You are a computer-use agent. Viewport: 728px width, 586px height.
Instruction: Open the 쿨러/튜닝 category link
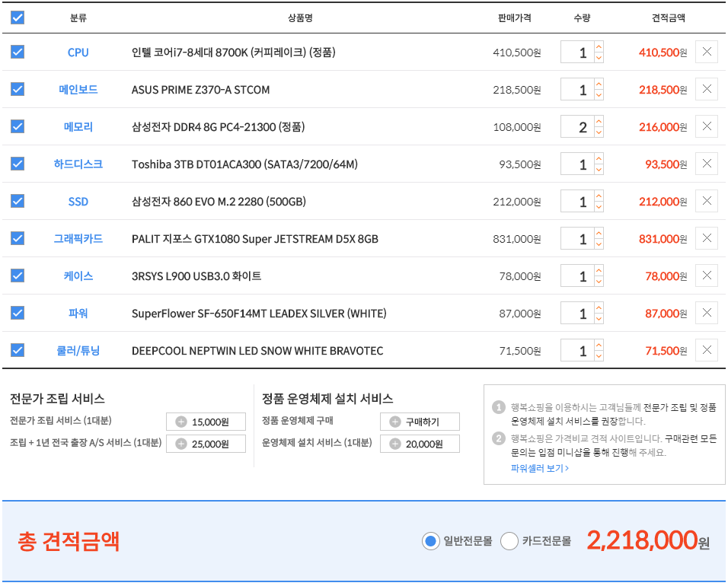tap(78, 351)
